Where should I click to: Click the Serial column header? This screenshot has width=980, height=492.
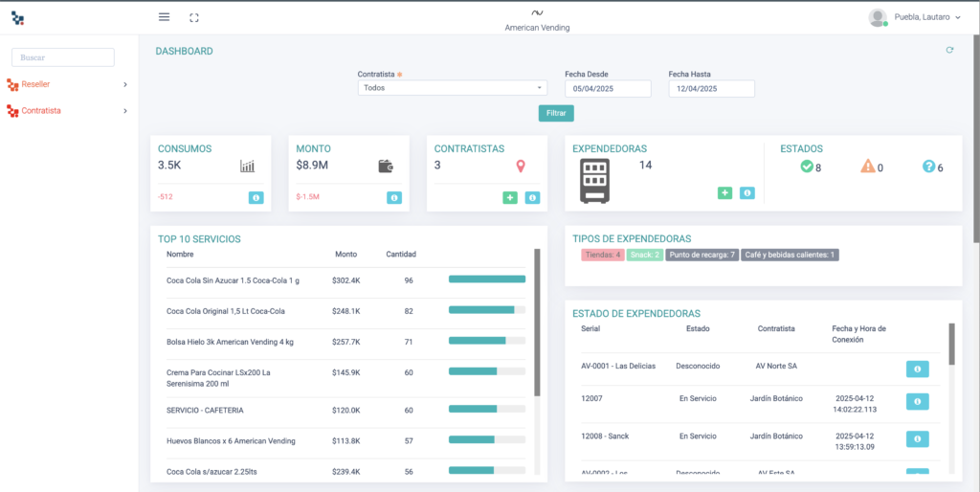coord(590,329)
